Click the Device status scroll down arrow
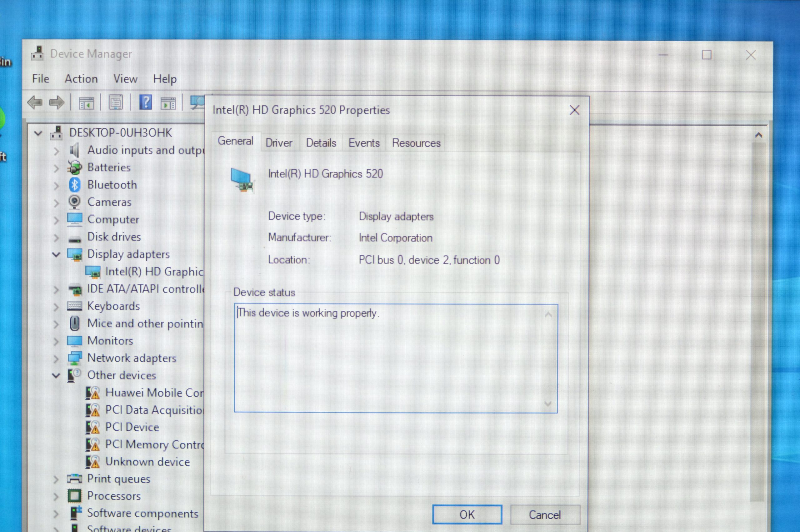The image size is (800, 532). [x=548, y=404]
